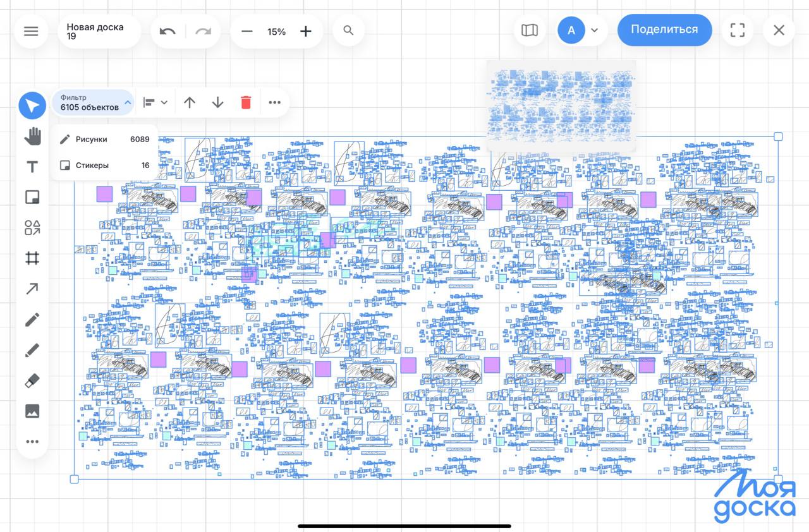Choose the sticky note tool
Screen dimensions: 809x532
coord(32,198)
